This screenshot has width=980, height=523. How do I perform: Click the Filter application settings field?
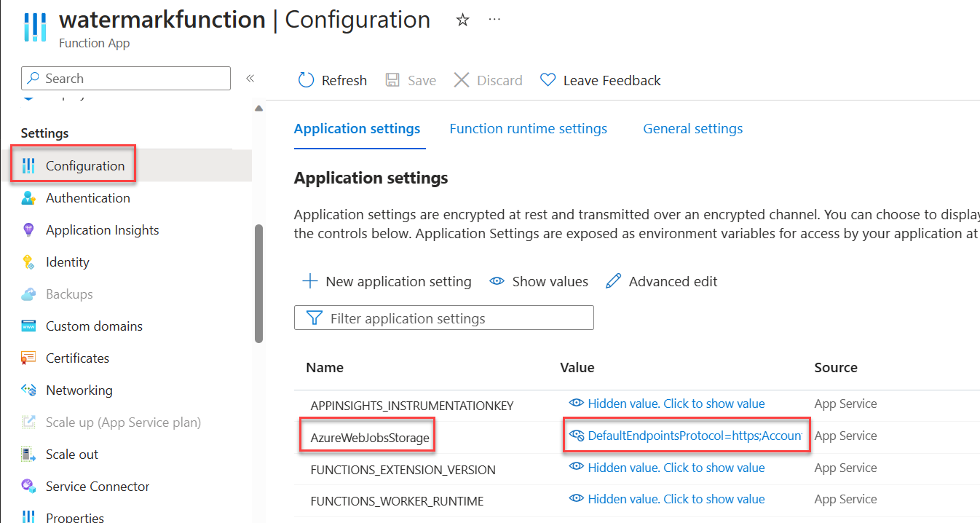444,318
